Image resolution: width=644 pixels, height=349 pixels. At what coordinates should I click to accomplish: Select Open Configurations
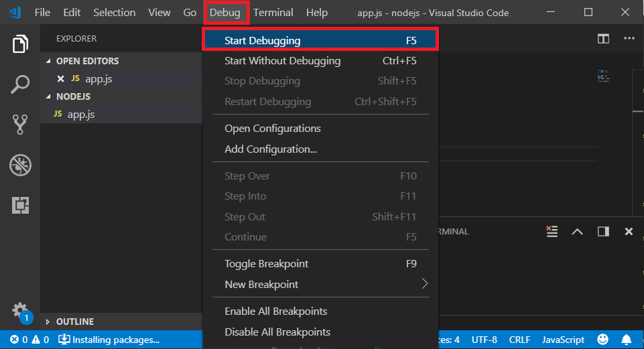click(320, 129)
